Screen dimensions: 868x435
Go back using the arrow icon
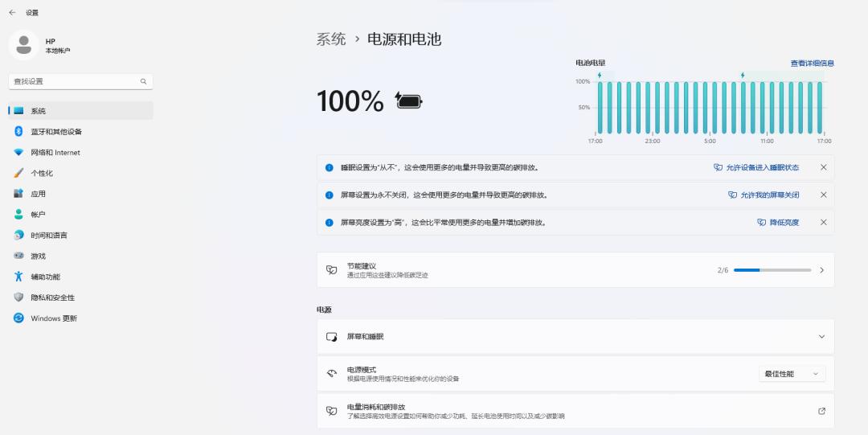[12, 12]
